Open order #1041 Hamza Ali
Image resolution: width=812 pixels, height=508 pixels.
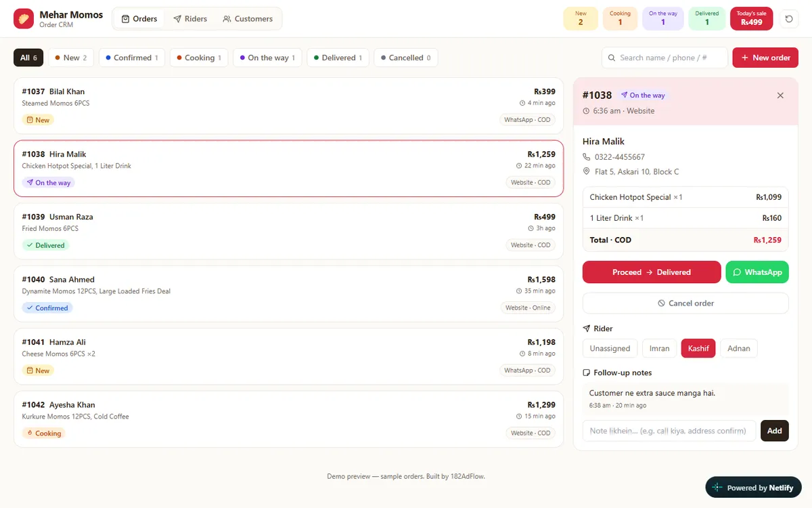pos(288,356)
